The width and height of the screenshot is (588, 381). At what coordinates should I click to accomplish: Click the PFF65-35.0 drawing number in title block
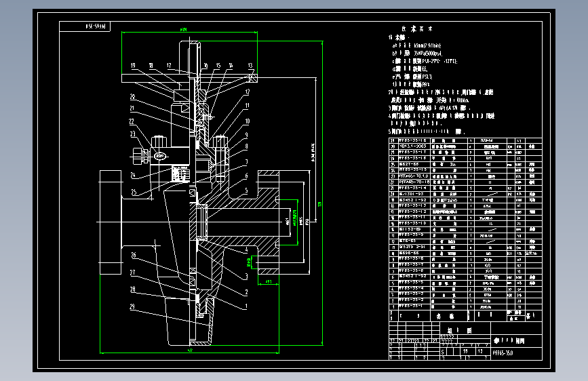(x=503, y=353)
